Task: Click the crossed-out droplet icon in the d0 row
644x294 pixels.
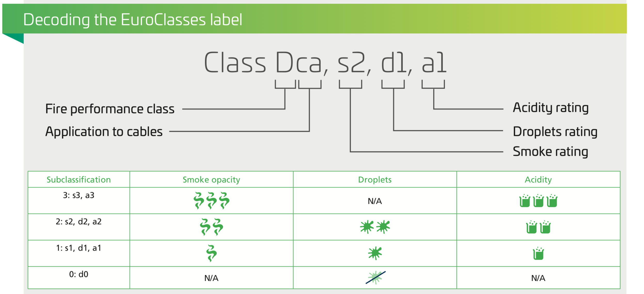Action: tap(375, 277)
